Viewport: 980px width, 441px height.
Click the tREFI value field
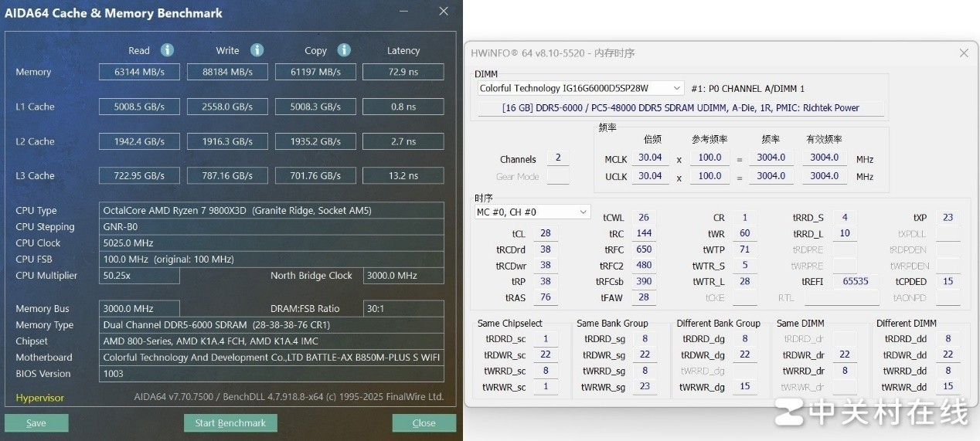pos(856,282)
